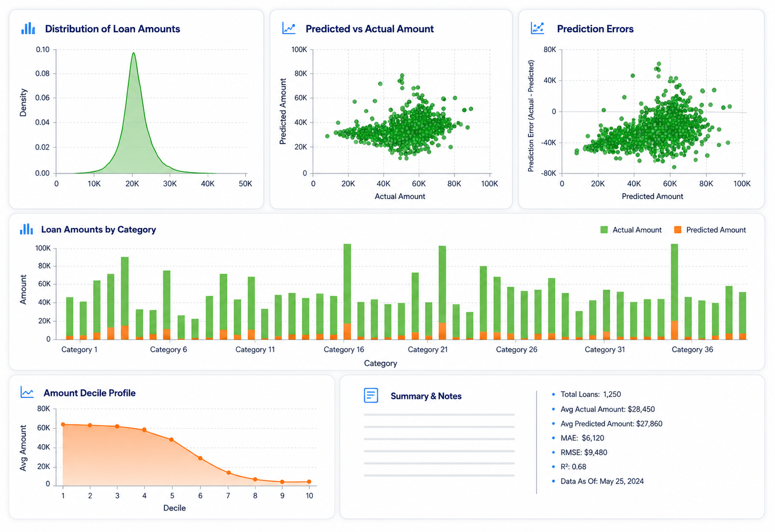Click the Actual Amount legend label
Image resolution: width=775 pixels, height=532 pixels.
tap(637, 230)
